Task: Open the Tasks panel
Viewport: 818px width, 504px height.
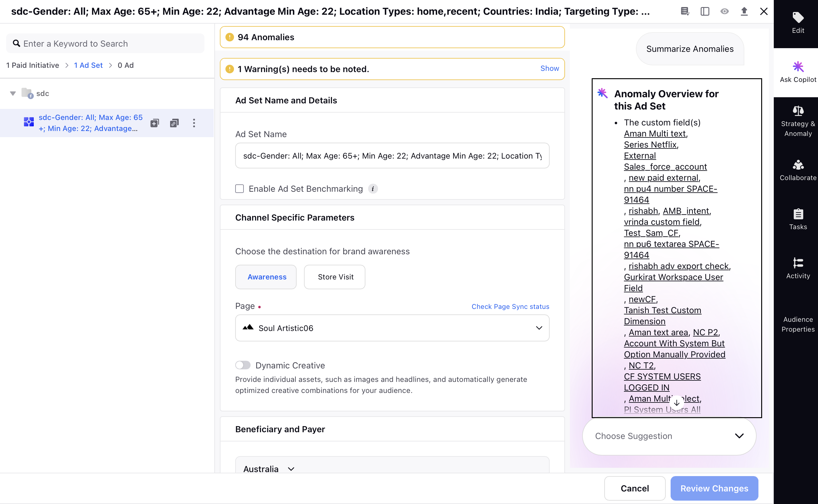Action: pos(798,219)
